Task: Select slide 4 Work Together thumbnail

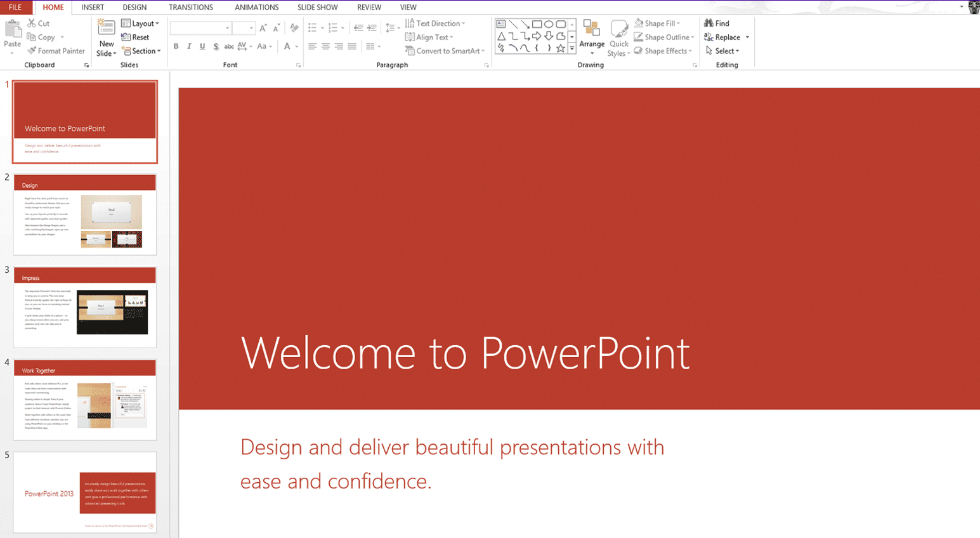Action: (x=85, y=400)
